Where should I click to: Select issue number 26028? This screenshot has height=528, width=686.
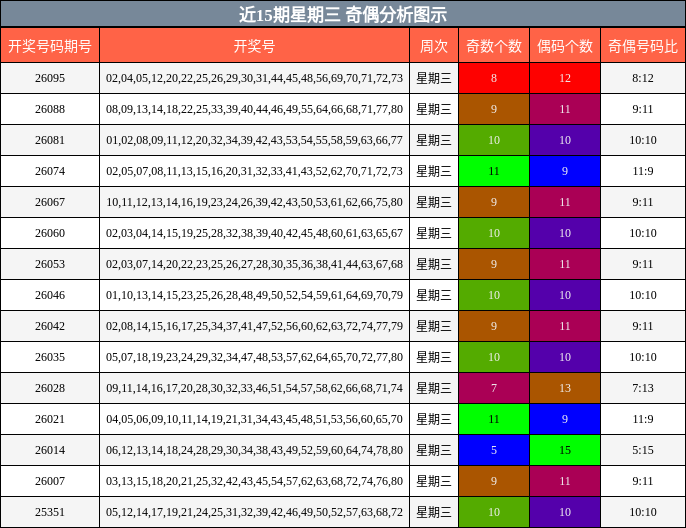(50, 388)
